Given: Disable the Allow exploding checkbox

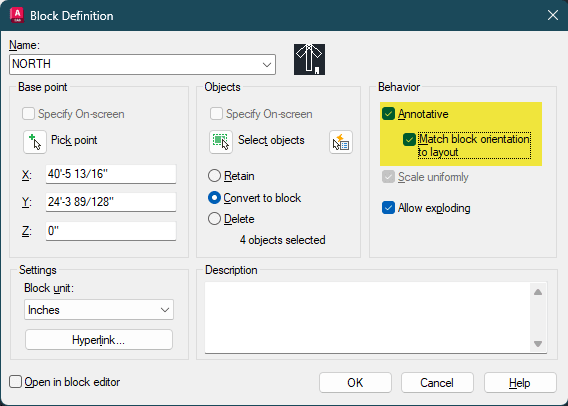Looking at the screenshot, I should (x=388, y=208).
